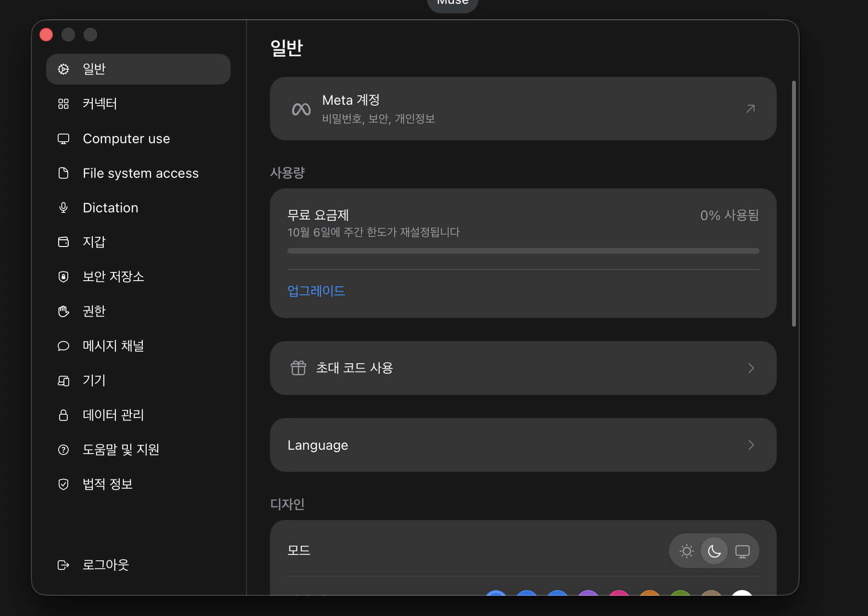The width and height of the screenshot is (868, 616).
Task: Expand the 초대 코드 사용 chevron
Action: click(751, 368)
